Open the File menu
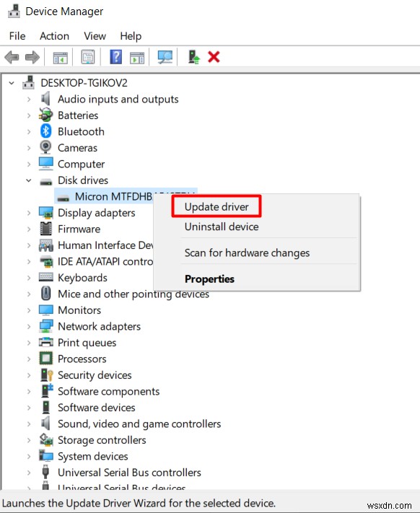This screenshot has height=513, width=420. [x=17, y=36]
